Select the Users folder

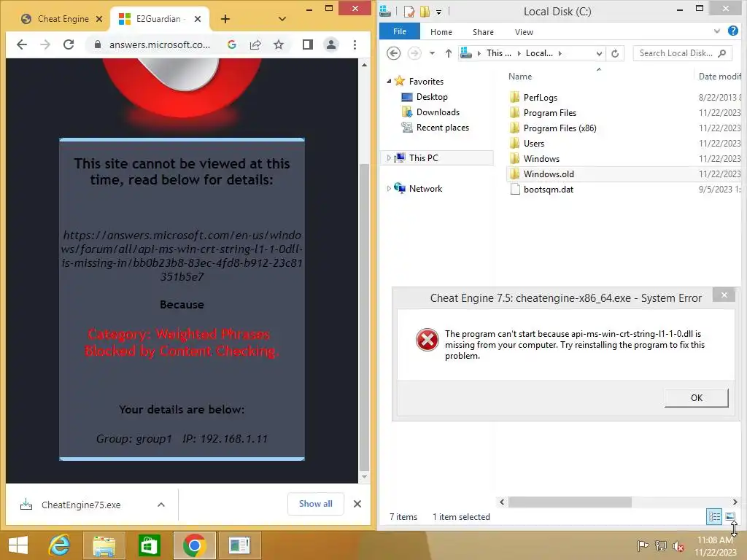pyautogui.click(x=533, y=144)
